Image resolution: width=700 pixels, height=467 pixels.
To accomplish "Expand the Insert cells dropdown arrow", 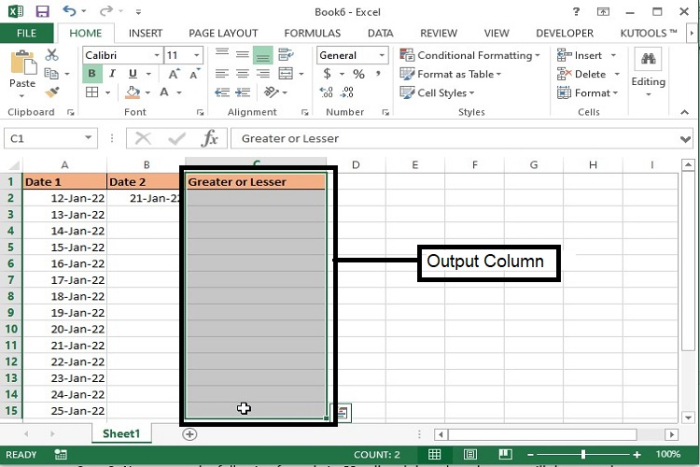I will (x=613, y=55).
